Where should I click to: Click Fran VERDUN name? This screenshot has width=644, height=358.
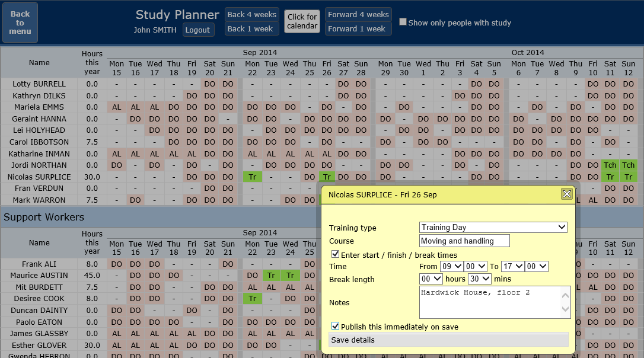(39, 188)
